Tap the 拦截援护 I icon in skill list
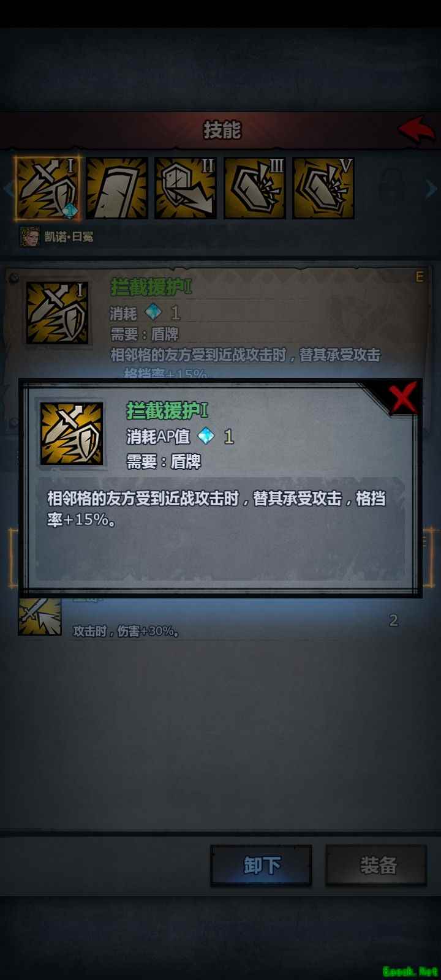441x980 pixels. click(57, 312)
